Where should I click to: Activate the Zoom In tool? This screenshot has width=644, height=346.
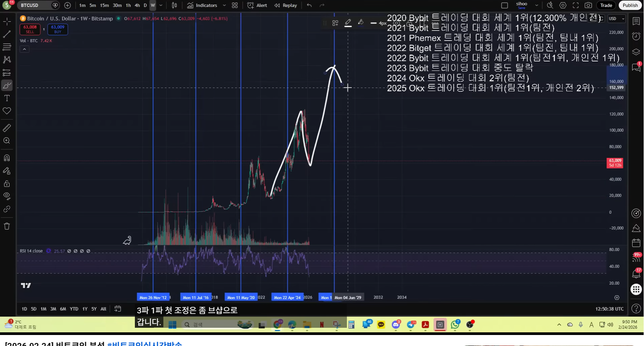point(7,141)
